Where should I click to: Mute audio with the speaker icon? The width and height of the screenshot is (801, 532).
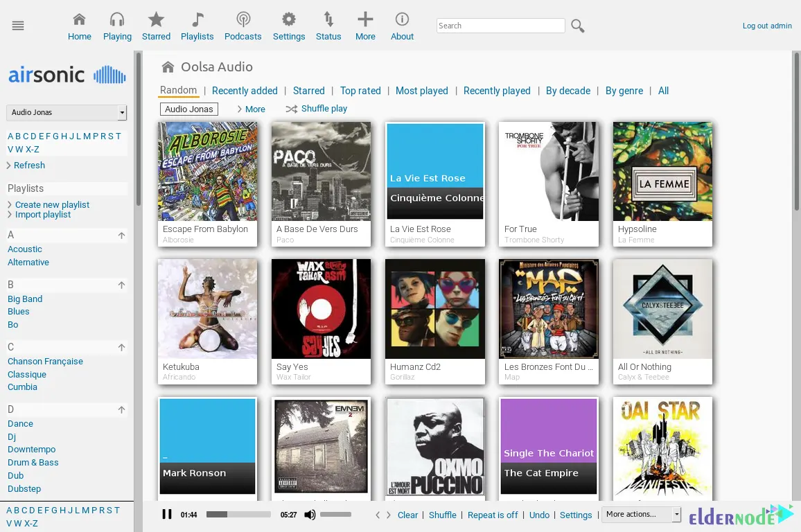[310, 515]
